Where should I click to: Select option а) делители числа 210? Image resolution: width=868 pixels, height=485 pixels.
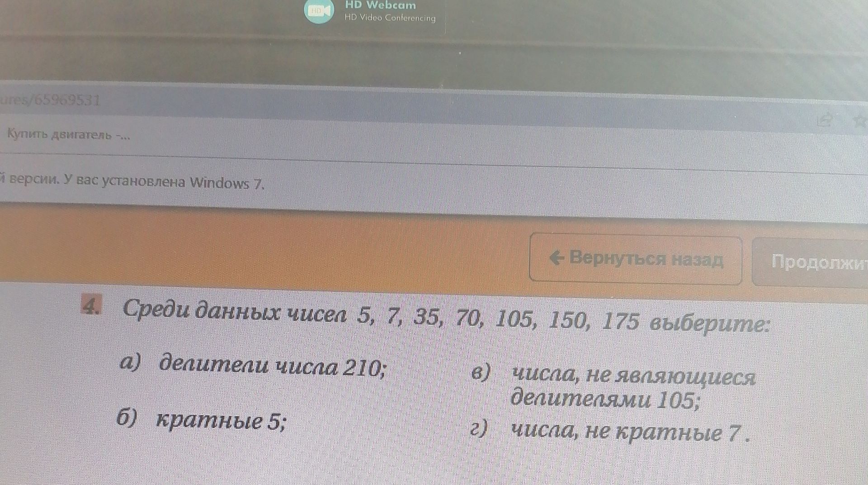coord(253,366)
